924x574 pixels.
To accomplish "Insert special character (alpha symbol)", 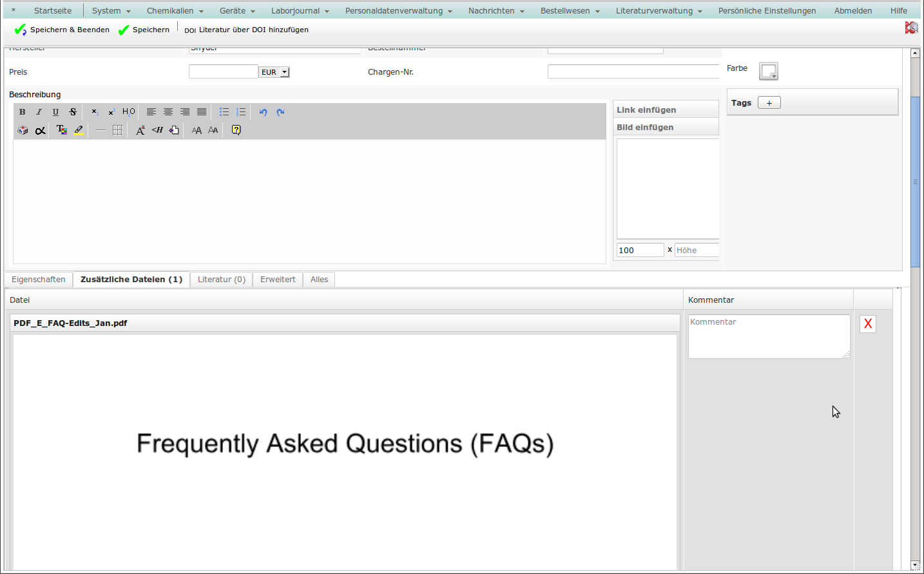I will 40,130.
